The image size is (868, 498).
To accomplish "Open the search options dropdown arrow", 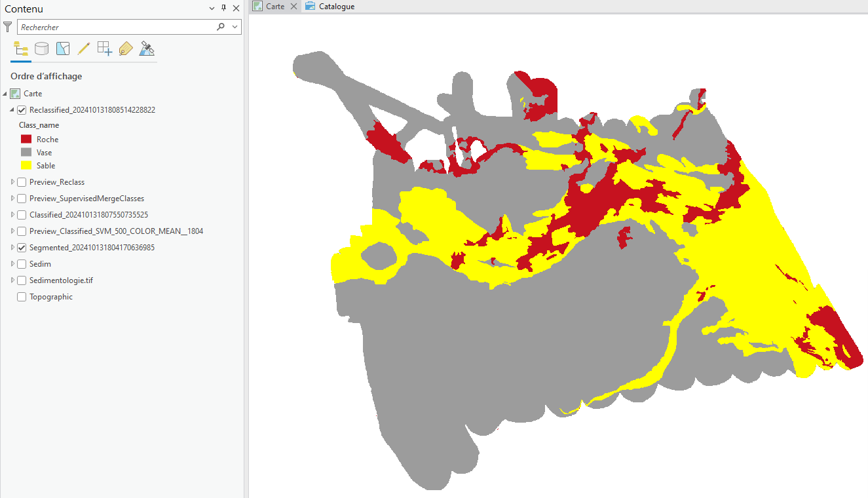I will (x=235, y=27).
